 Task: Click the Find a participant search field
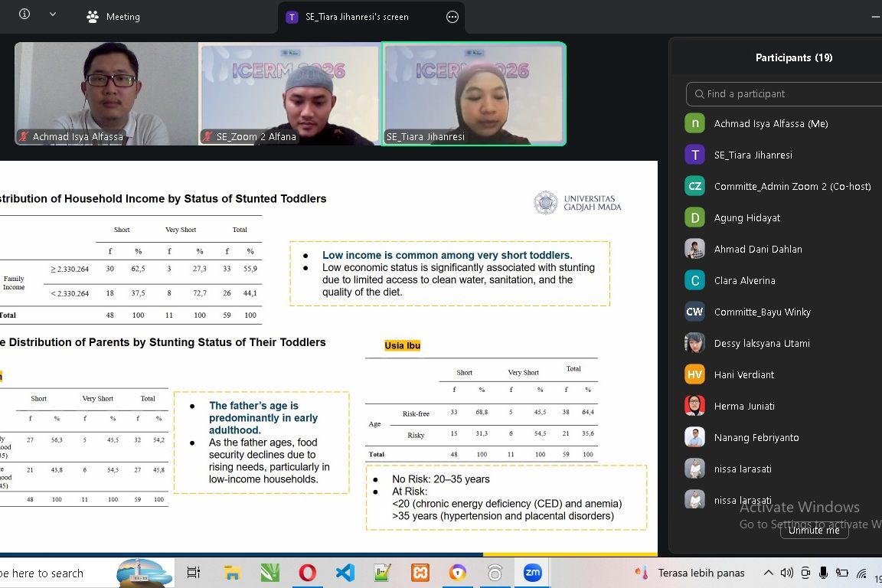(x=784, y=94)
